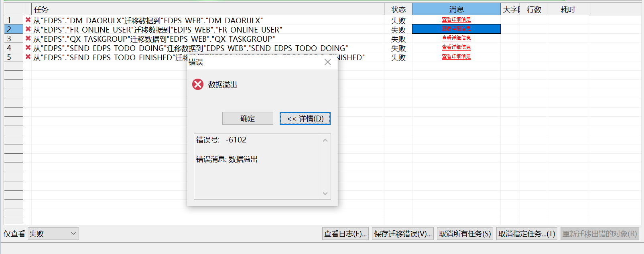The width and height of the screenshot is (644, 254).
Task: Collapse details using the << 详情(D) button
Action: pos(305,118)
